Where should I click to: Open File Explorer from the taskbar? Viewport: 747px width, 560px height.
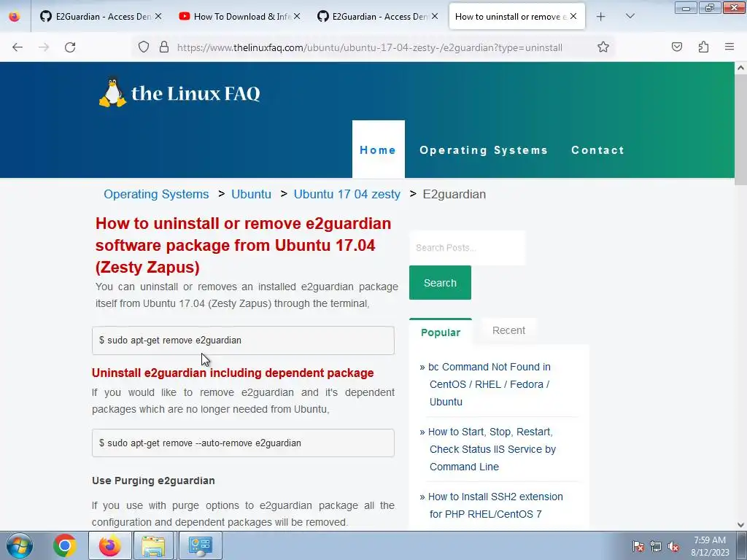point(153,545)
